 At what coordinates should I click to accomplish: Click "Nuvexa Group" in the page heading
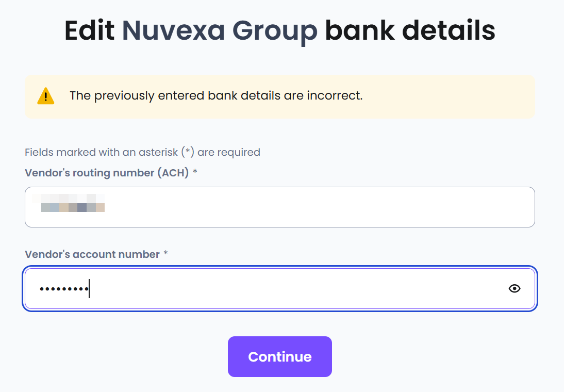point(220,31)
